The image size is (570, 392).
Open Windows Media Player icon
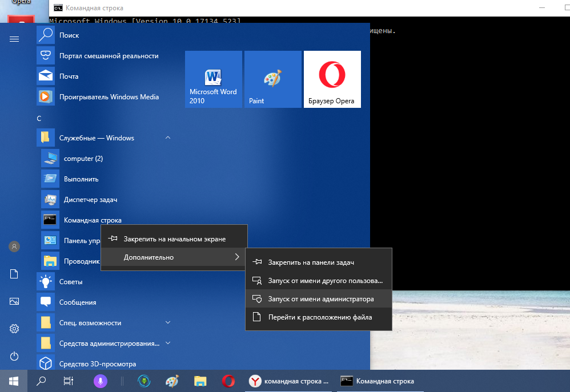coord(46,96)
